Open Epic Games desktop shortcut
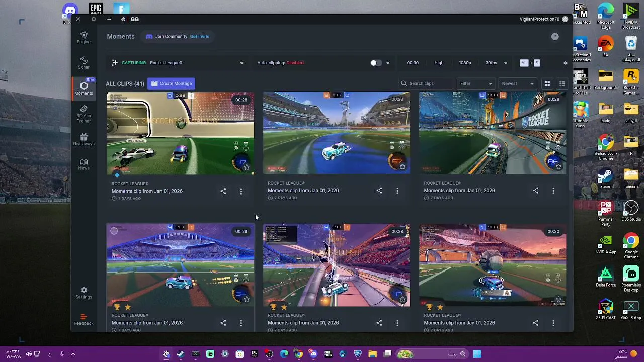The image size is (644, 362). (96, 9)
